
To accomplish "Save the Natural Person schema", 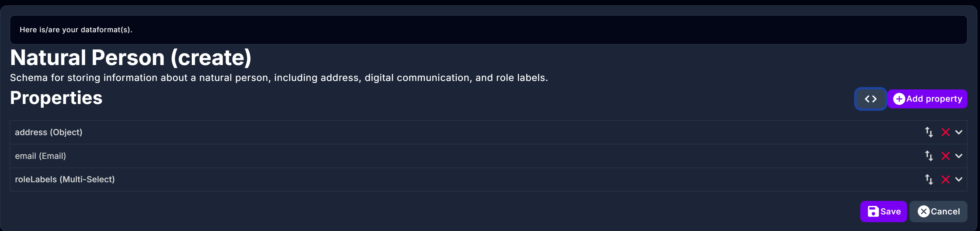I will point(883,211).
